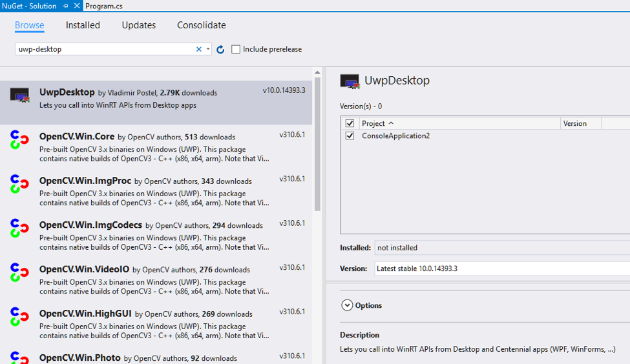Screen dimensions: 630x364
Task: Uncheck the ConsoleApplication2 project checkbox
Action: [350, 136]
